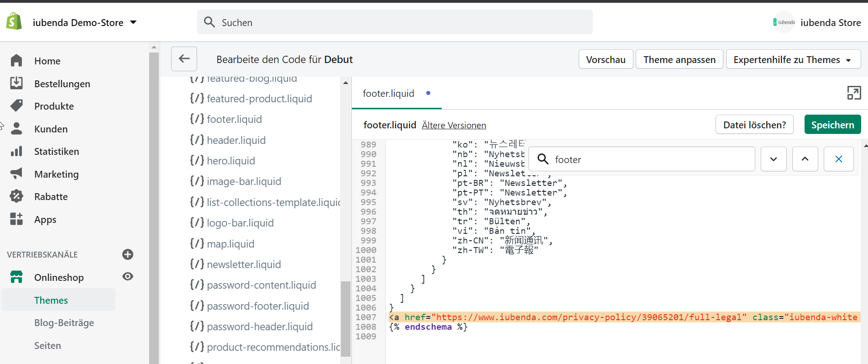Viewport: 868px width, 364px height.
Task: Add a sales channel with plus icon
Action: (x=128, y=254)
